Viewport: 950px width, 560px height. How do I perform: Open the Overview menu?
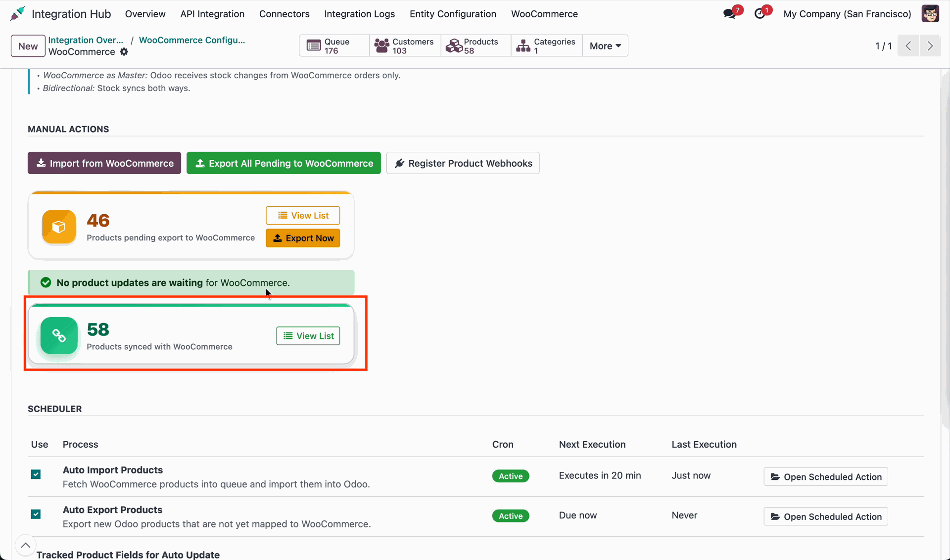145,14
